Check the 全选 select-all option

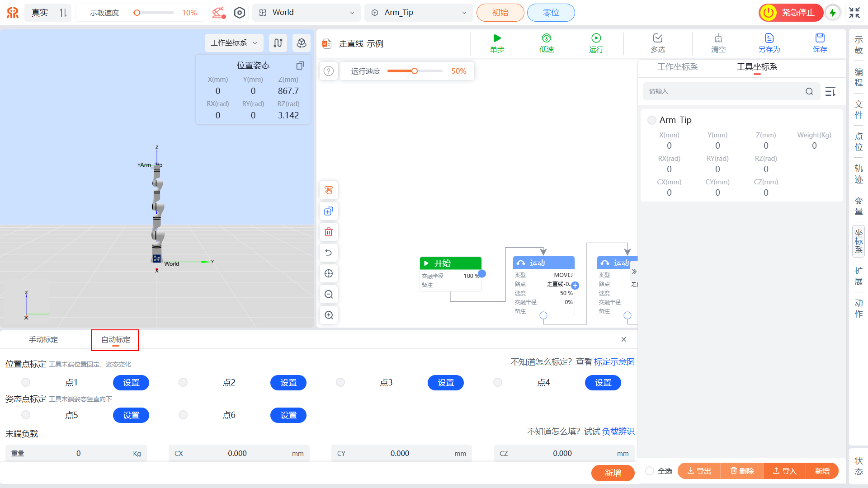(650, 471)
